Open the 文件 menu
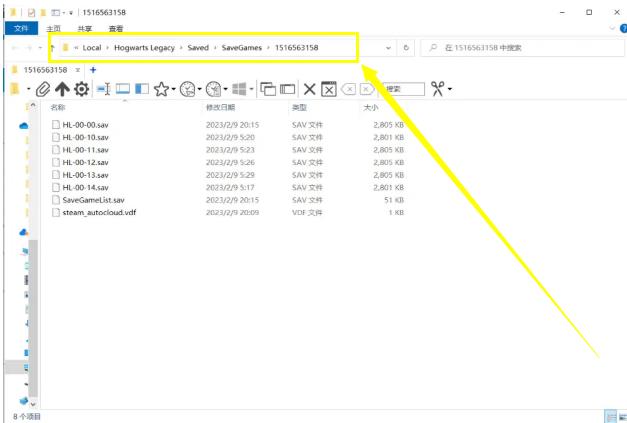Viewport: 627px width, 423px height. pos(21,29)
